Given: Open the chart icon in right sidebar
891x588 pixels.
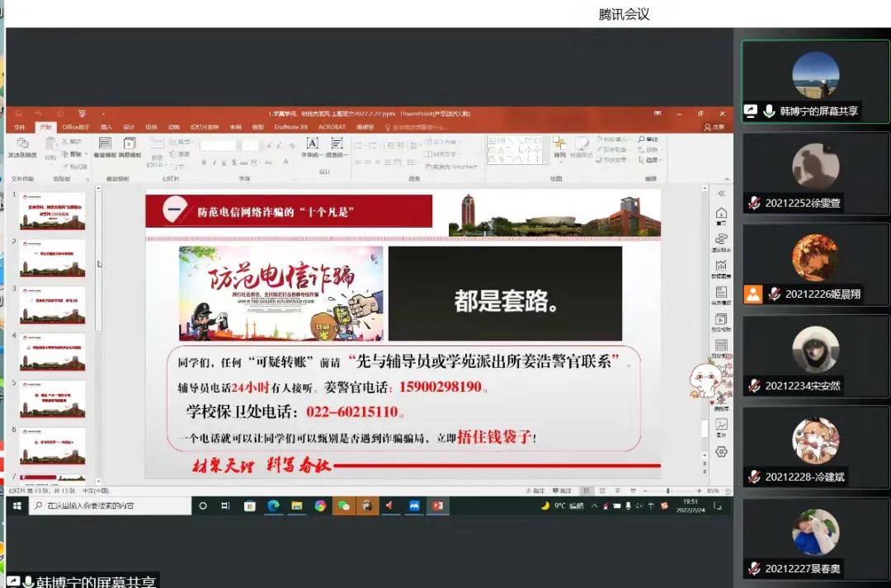Looking at the screenshot, I should [x=721, y=266].
